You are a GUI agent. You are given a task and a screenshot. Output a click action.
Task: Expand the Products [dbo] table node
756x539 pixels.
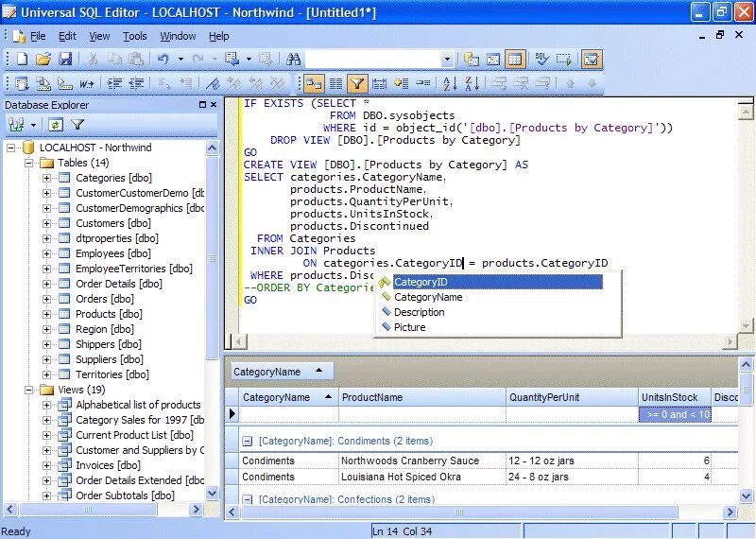tap(46, 314)
